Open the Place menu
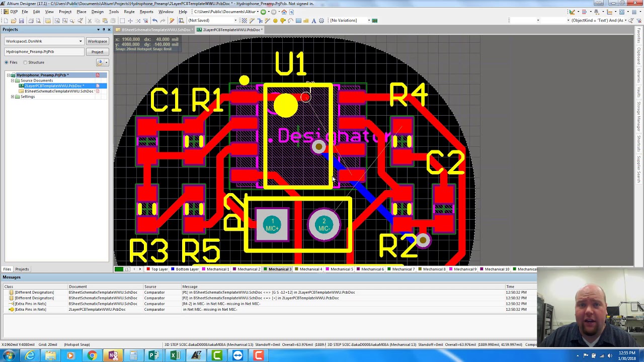This screenshot has width=644, height=362. 81,12
